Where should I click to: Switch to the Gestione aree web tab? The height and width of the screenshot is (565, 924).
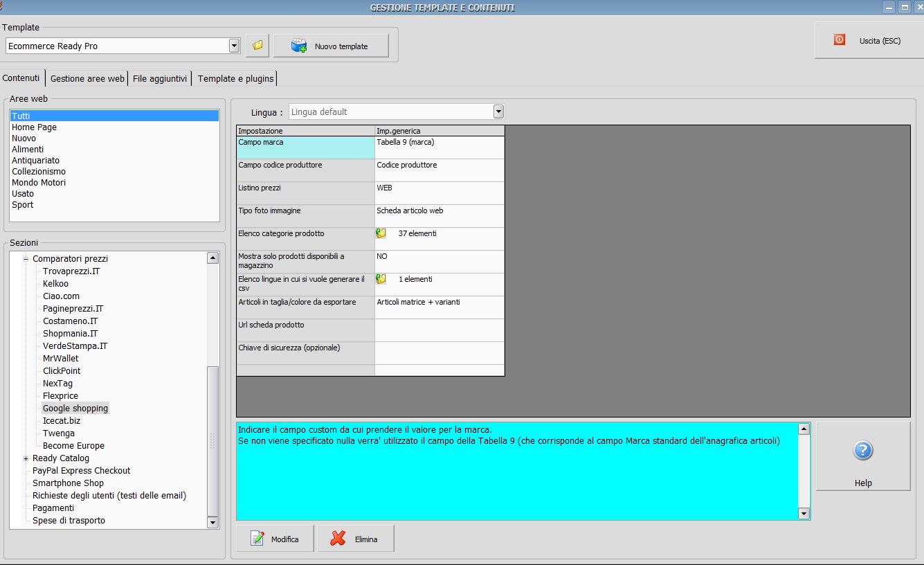click(x=88, y=78)
